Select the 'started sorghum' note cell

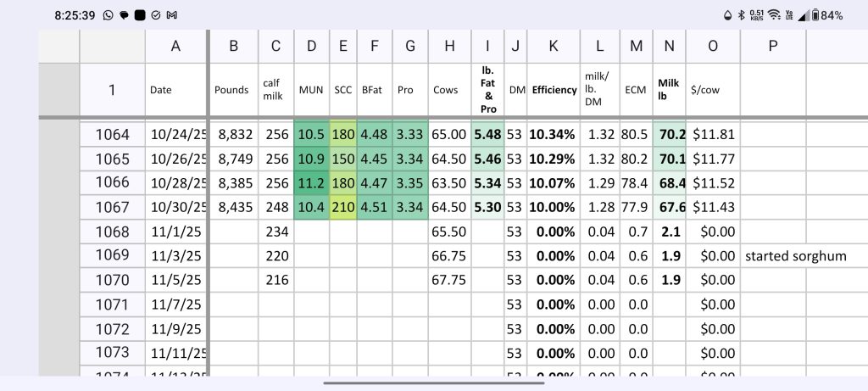[795, 255]
